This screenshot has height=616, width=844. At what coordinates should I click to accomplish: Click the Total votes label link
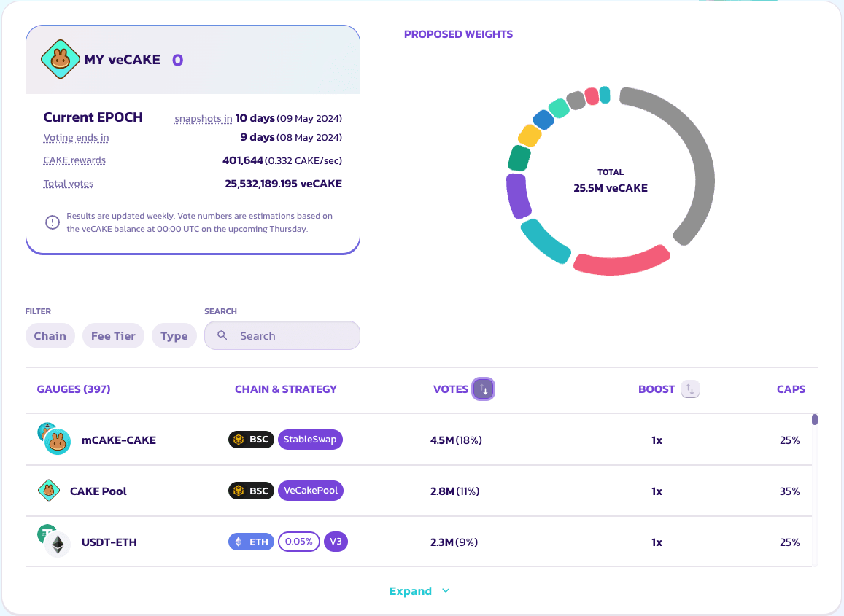point(69,184)
